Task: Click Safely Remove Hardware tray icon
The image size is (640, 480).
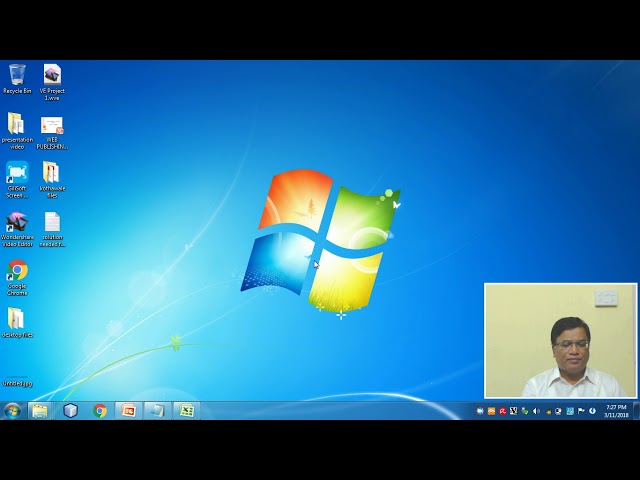Action: tap(525, 411)
